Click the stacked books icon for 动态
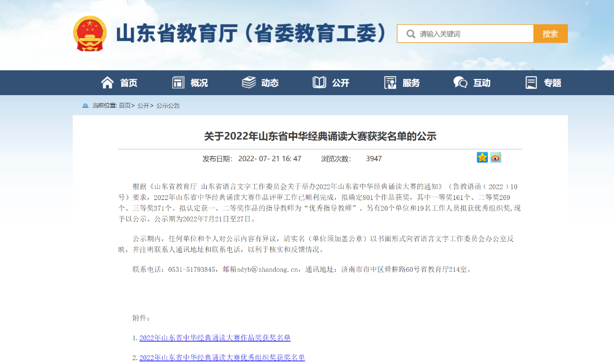Screen dimensions: 614x364 249,83
